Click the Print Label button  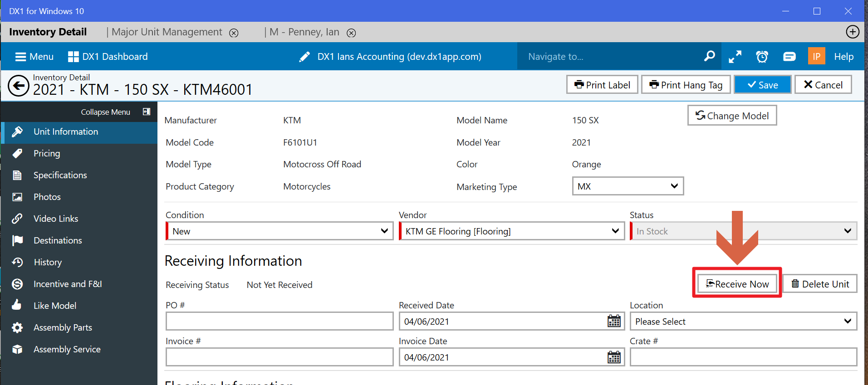click(x=602, y=85)
